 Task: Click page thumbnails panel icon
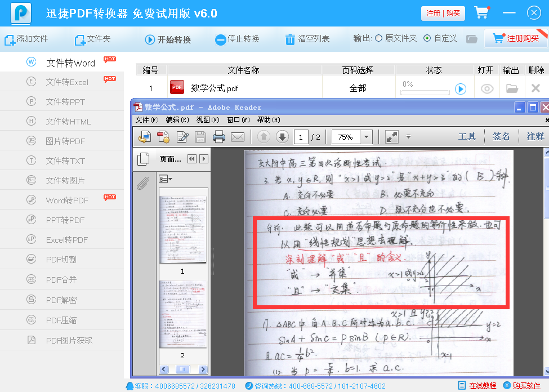coord(143,159)
